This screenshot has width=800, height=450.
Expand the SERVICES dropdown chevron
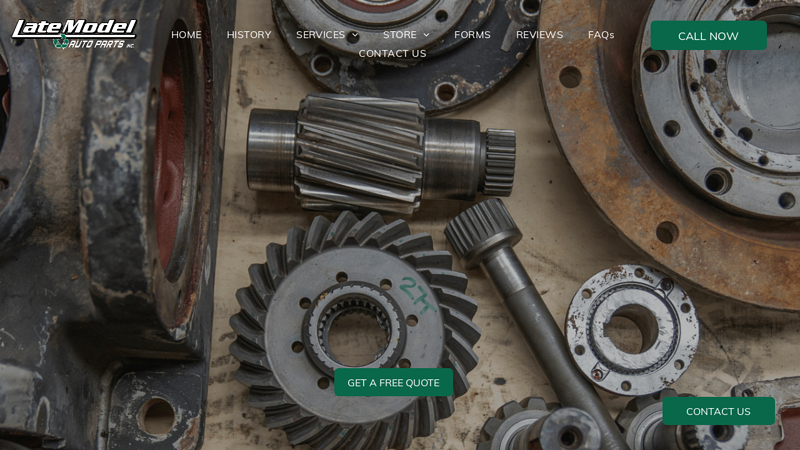tap(355, 35)
